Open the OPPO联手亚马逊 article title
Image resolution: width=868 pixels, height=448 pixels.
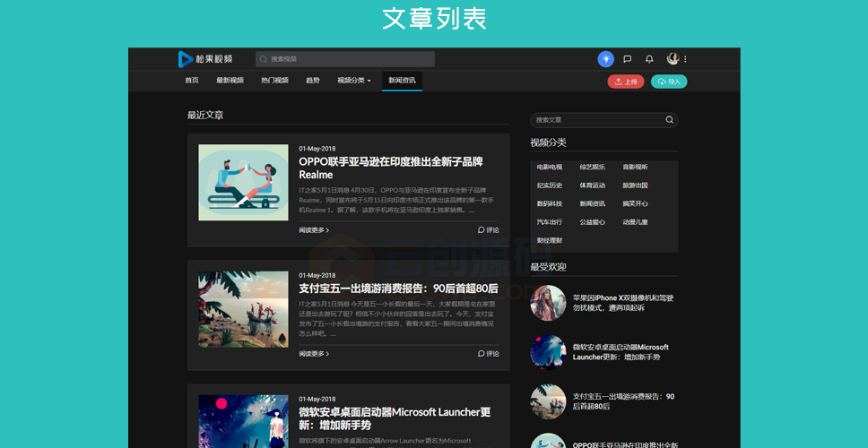(391, 168)
